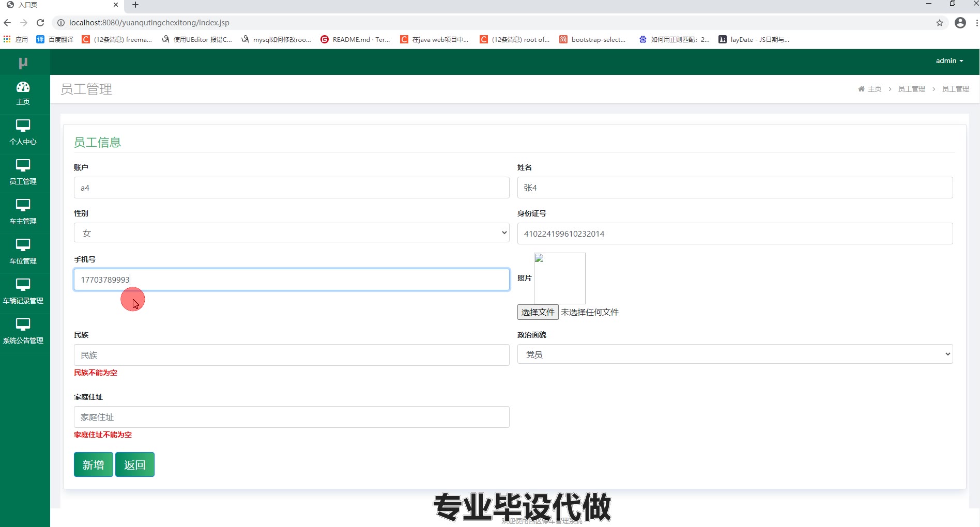Click the 民族不能为空 error message
The image size is (980, 527).
pyautogui.click(x=96, y=373)
